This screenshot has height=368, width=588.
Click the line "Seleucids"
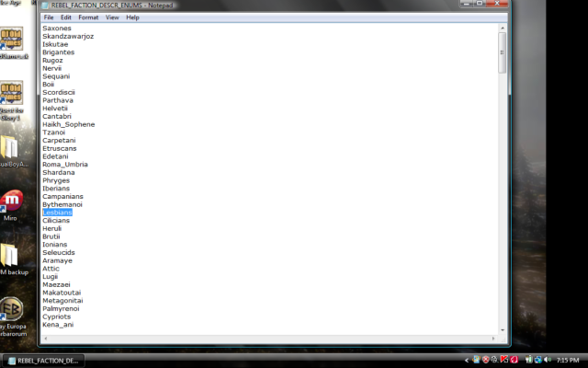point(59,253)
